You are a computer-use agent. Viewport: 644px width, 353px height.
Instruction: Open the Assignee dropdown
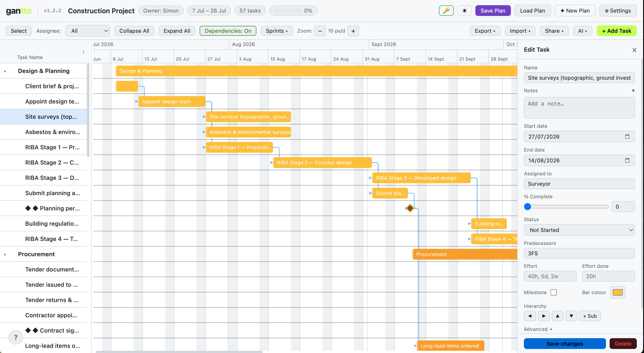pyautogui.click(x=88, y=31)
